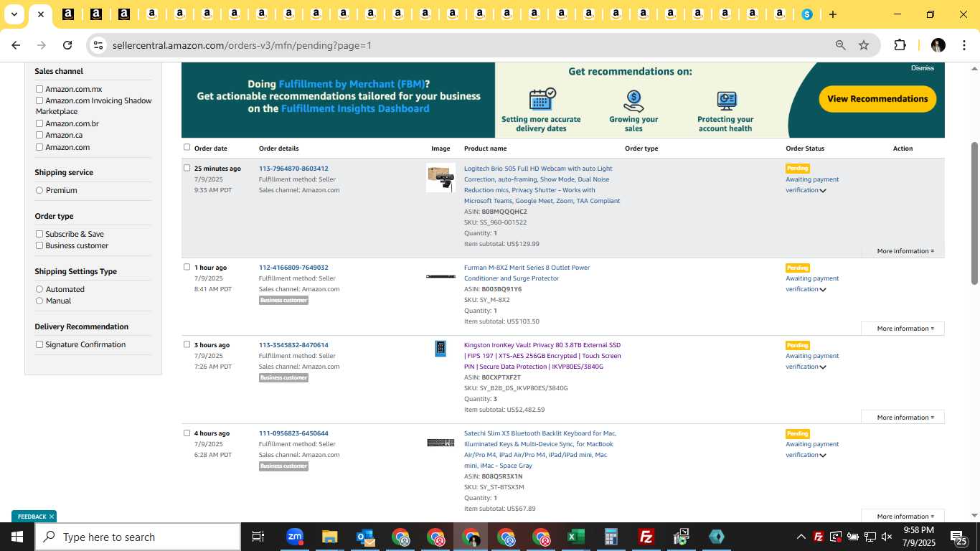Open order 113-3545832-8470614

coord(293,345)
